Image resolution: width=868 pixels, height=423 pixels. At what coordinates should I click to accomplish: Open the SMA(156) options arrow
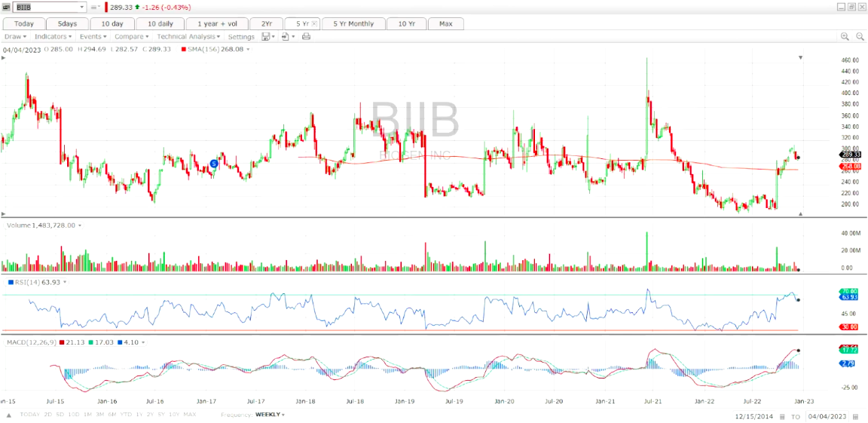point(248,49)
